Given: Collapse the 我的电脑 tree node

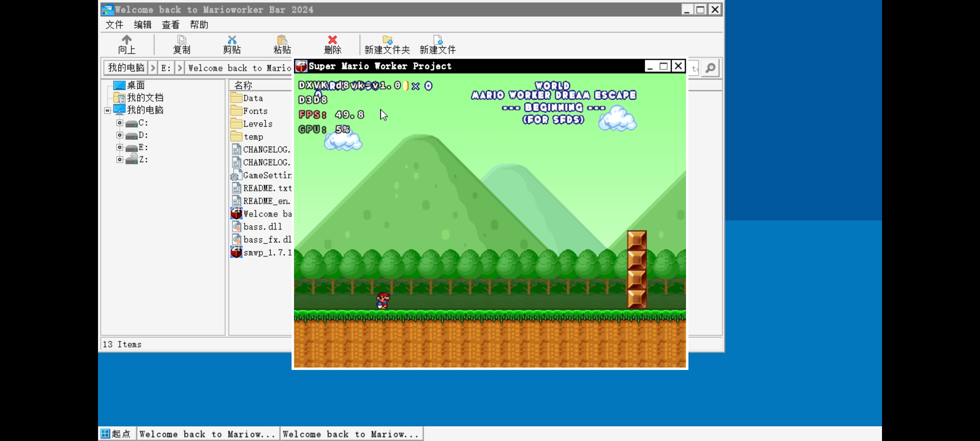Looking at the screenshot, I should point(107,110).
